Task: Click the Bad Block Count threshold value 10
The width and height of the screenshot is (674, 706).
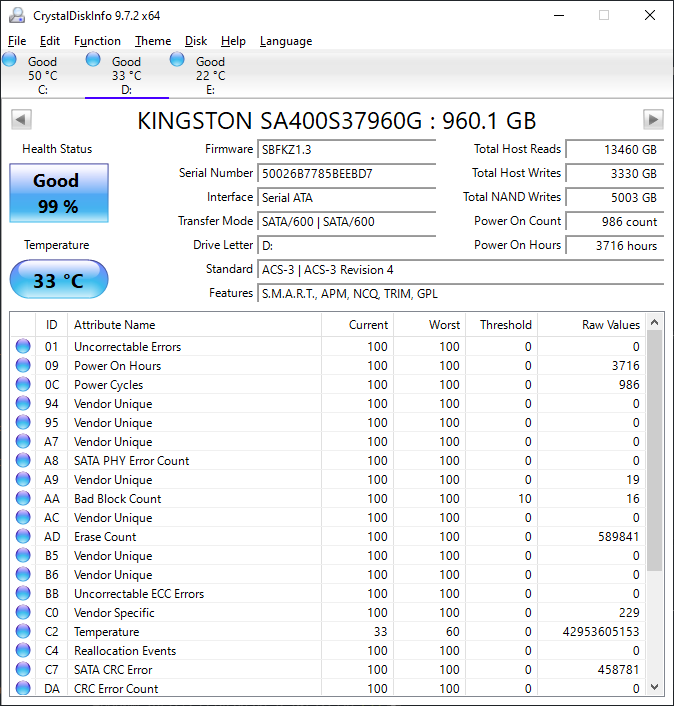Action: pyautogui.click(x=525, y=499)
